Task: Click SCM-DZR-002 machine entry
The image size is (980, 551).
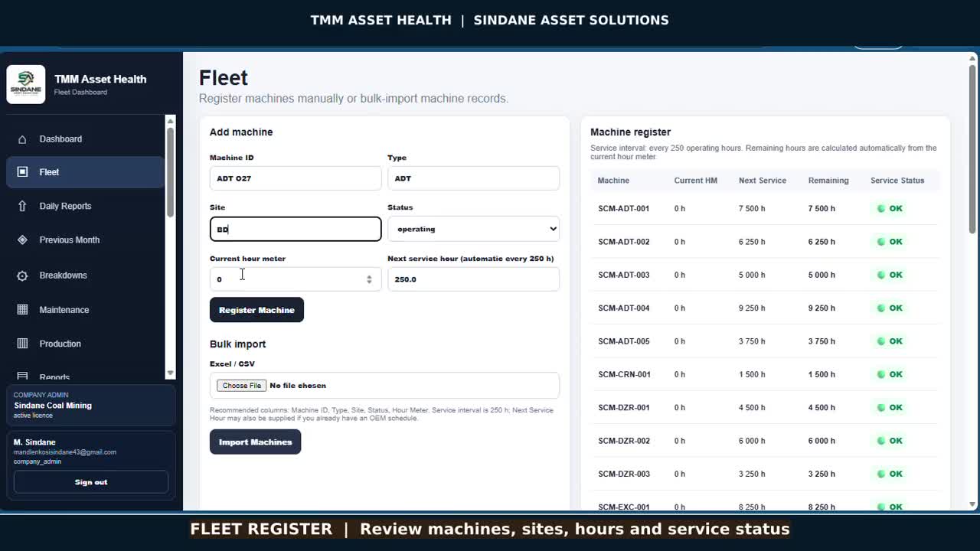Action: click(x=623, y=441)
